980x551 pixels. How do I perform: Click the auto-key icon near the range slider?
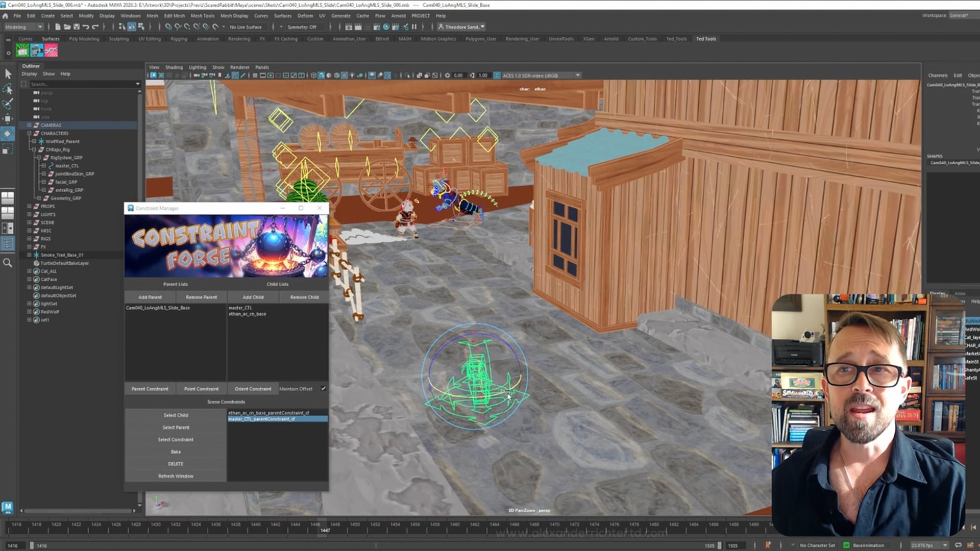click(x=768, y=545)
